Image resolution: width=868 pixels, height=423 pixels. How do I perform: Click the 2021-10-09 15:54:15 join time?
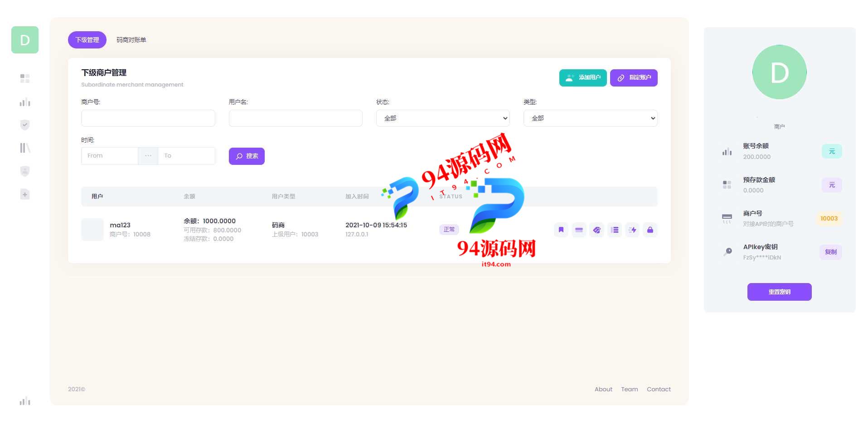pos(376,225)
